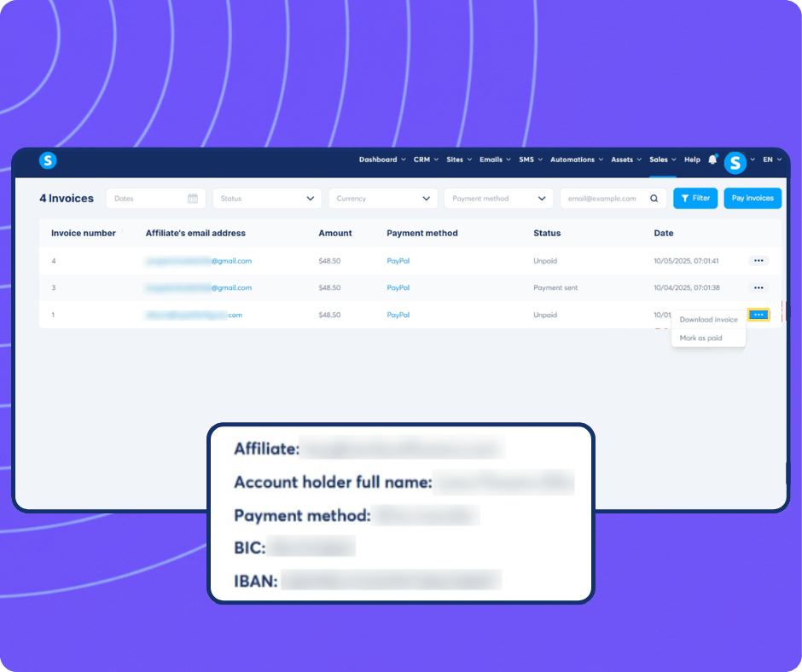Open the EN language selector
This screenshot has width=802, height=672.
pyautogui.click(x=772, y=159)
